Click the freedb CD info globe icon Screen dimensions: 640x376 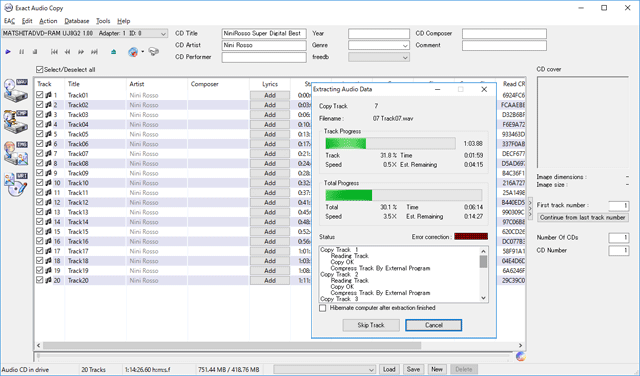[133, 52]
